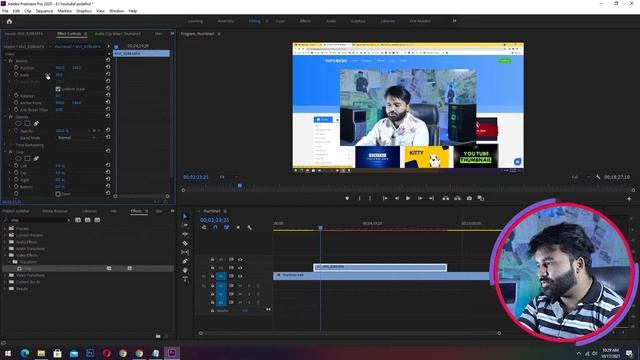Reset the Position parameter
Image resolution: width=640 pixels, height=360 pixels.
click(108, 67)
